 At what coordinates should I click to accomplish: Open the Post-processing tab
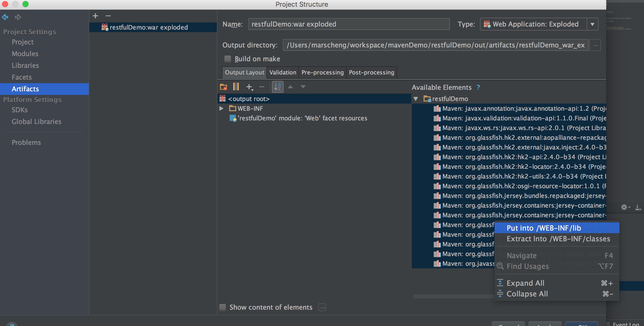coord(371,72)
